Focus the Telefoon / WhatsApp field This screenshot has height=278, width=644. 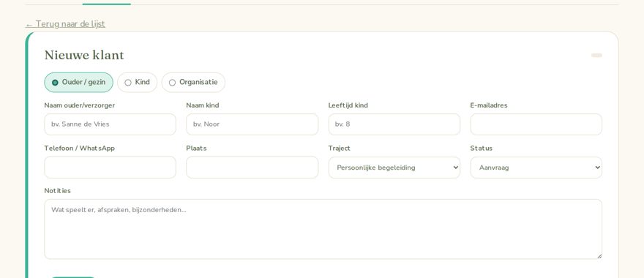coord(110,168)
